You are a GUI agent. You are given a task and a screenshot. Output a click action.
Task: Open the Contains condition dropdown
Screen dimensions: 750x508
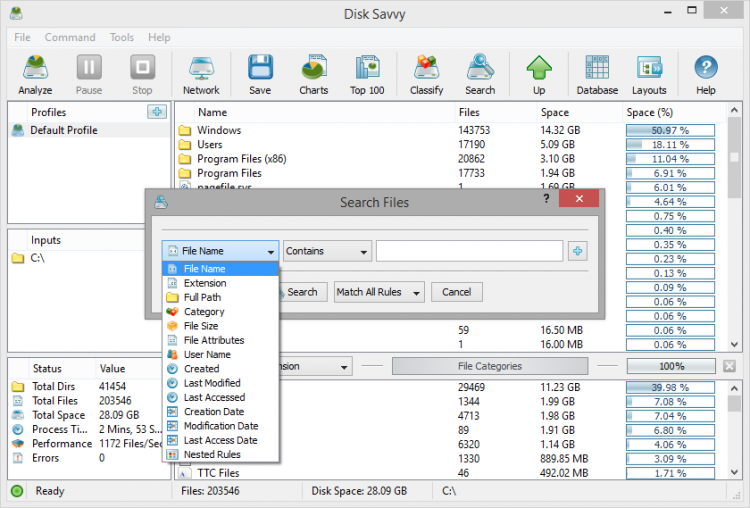coord(327,251)
